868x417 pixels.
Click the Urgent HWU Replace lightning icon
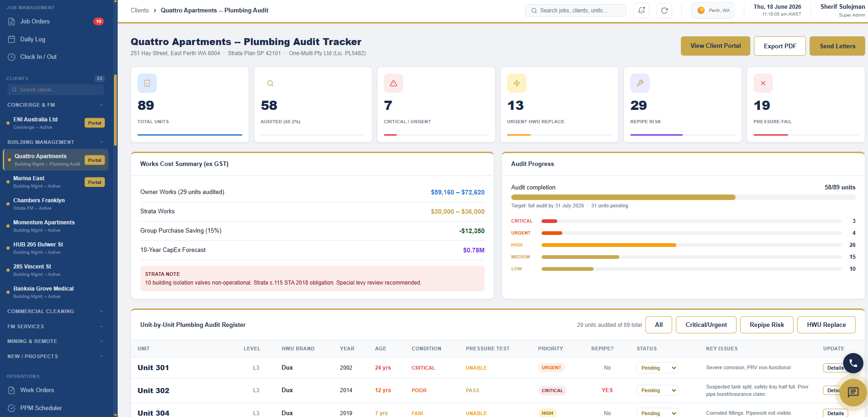[517, 83]
